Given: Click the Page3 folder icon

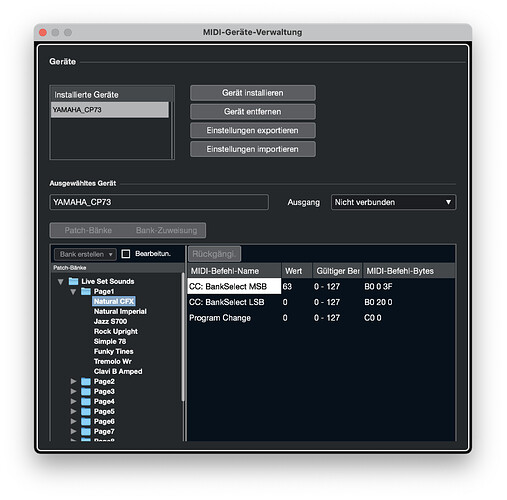Looking at the screenshot, I should tap(86, 391).
